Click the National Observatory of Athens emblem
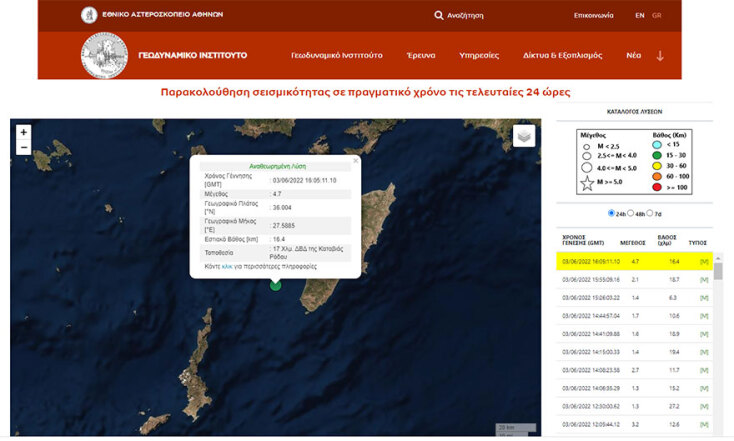The width and height of the screenshot is (734, 441). click(x=88, y=16)
